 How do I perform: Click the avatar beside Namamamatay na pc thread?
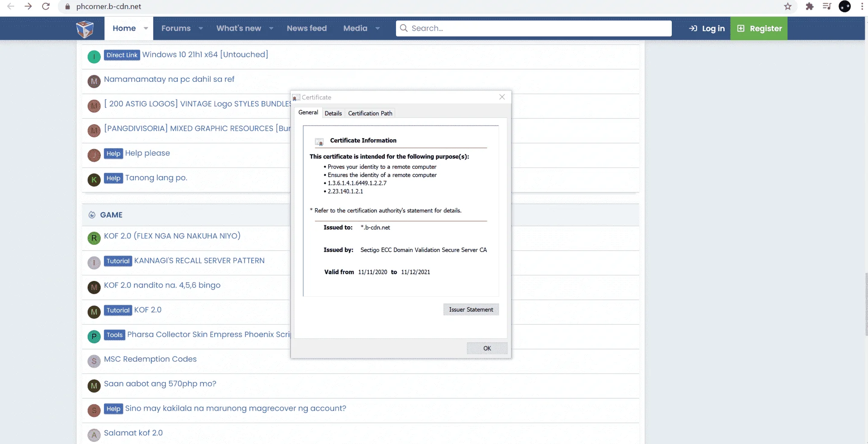94,81
